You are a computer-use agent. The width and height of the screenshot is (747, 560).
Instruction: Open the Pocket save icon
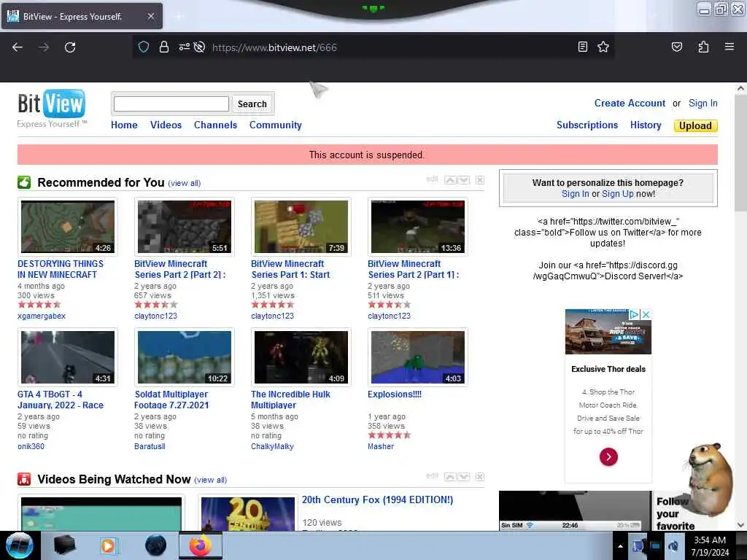pos(676,47)
